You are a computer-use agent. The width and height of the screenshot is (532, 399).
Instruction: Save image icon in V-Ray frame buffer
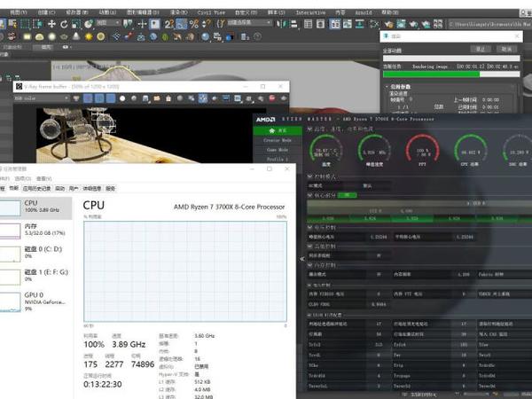click(x=145, y=98)
